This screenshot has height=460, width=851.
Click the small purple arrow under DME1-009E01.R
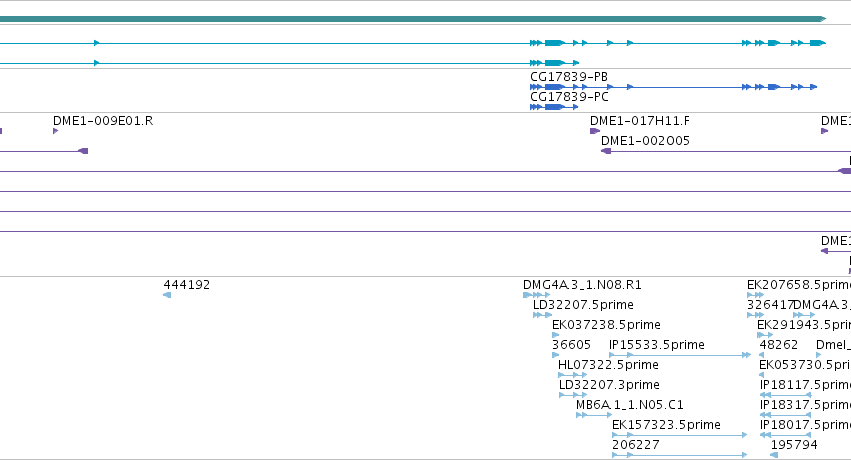pos(55,131)
